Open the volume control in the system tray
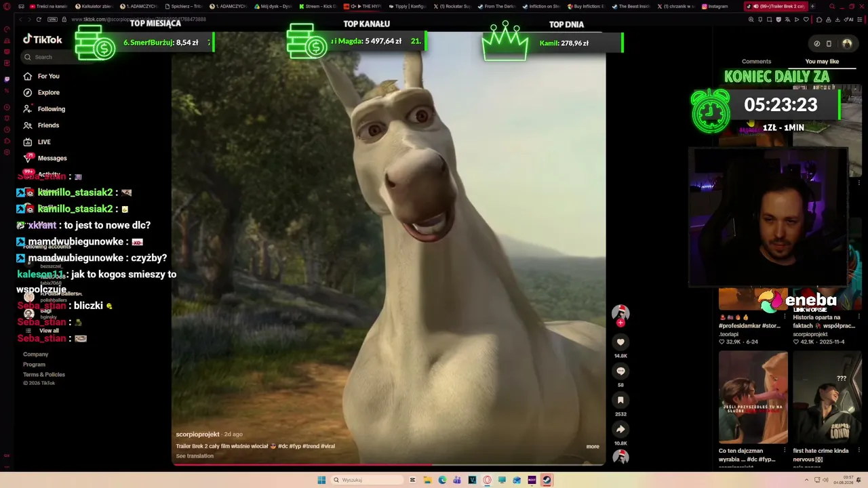The width and height of the screenshot is (868, 488). pos(825,480)
